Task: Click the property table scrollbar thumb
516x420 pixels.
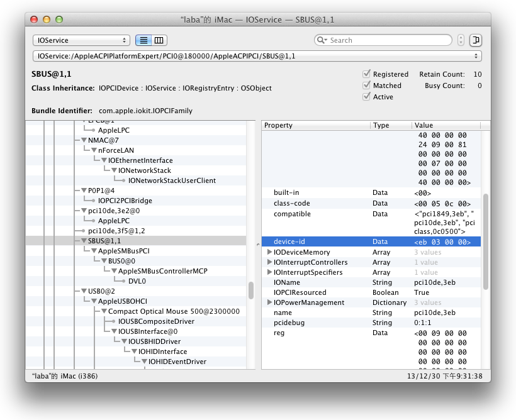Action: [x=486, y=241]
